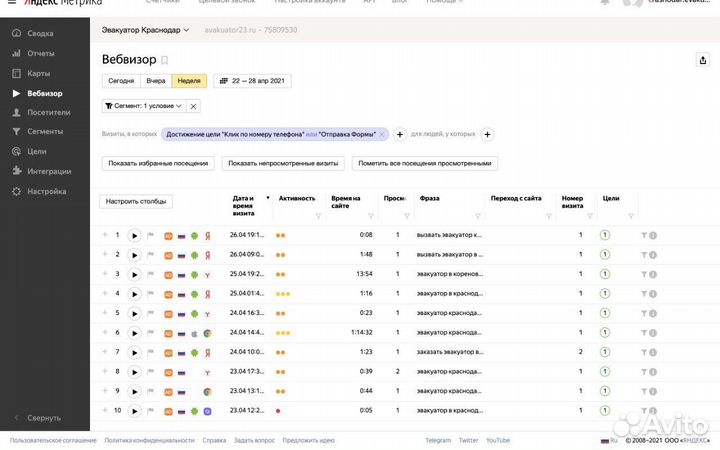
Task: Click the bookmark icon beside the Вебвизор title
Action: [165, 60]
